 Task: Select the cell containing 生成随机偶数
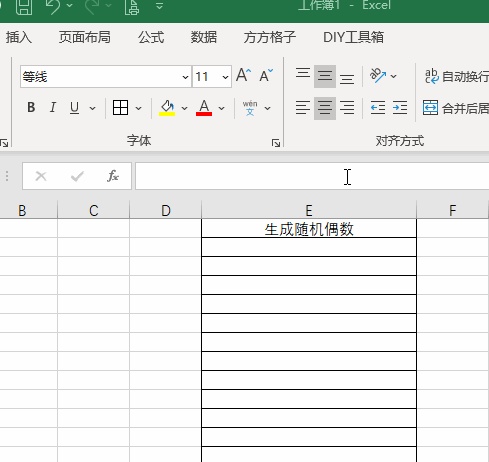click(309, 229)
